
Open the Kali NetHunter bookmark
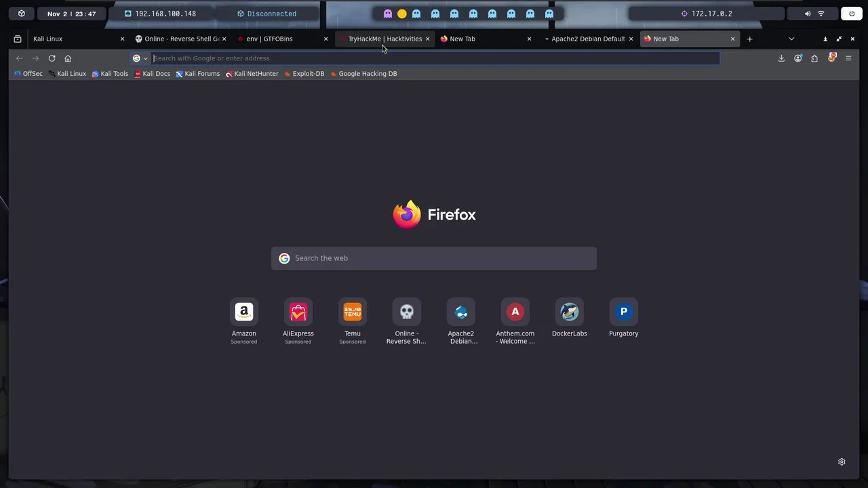coord(252,74)
